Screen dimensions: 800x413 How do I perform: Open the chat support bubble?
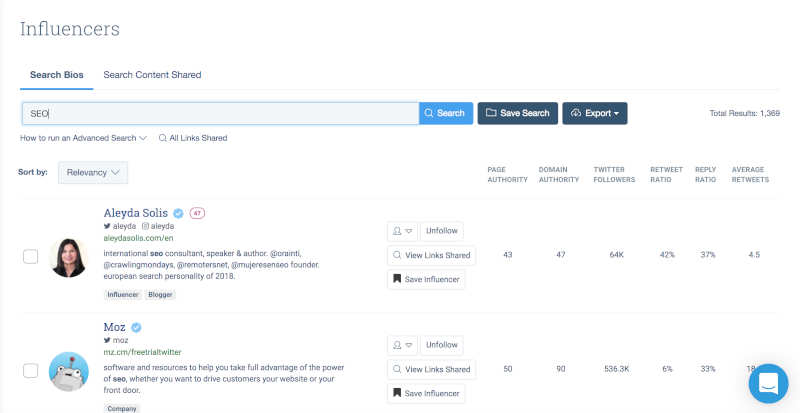(768, 383)
